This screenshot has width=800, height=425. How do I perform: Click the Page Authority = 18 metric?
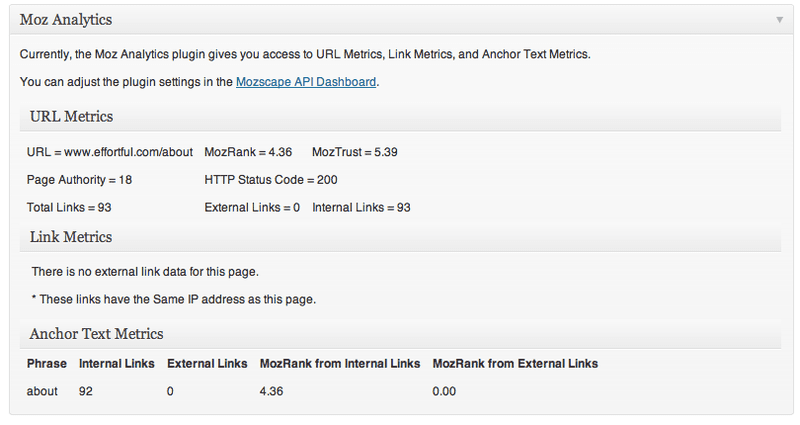[80, 180]
